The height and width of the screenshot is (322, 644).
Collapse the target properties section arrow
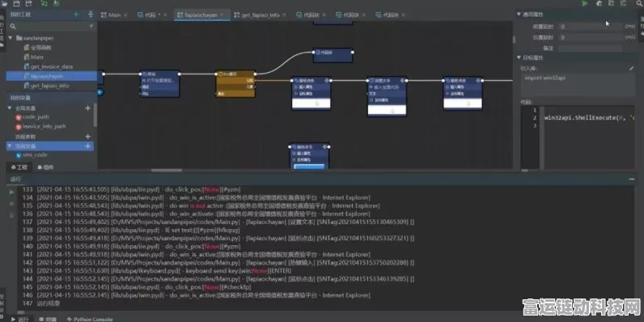pyautogui.click(x=519, y=58)
